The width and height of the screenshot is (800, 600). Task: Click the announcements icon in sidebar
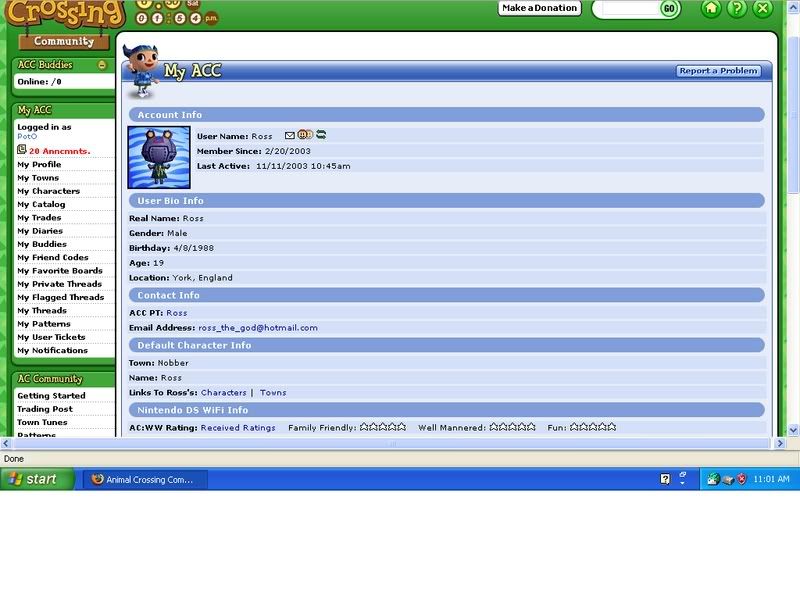click(x=22, y=150)
